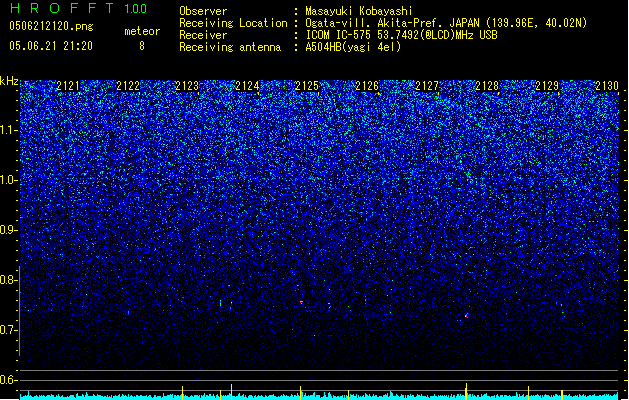Click the 1.0 kHz frequency label
The height and width of the screenshot is (400, 629).
click(x=9, y=181)
